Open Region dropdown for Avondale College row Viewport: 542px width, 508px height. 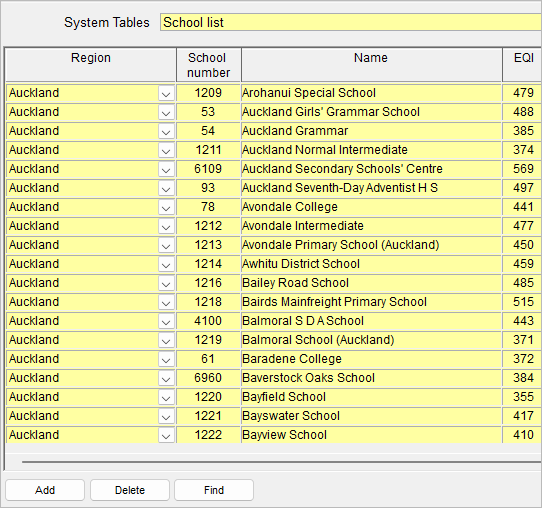pyautogui.click(x=166, y=207)
